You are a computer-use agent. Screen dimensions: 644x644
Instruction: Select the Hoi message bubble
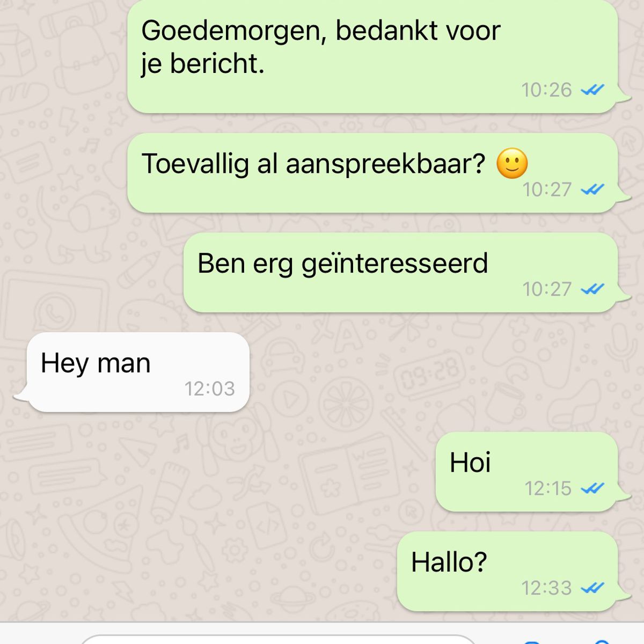[x=527, y=472]
